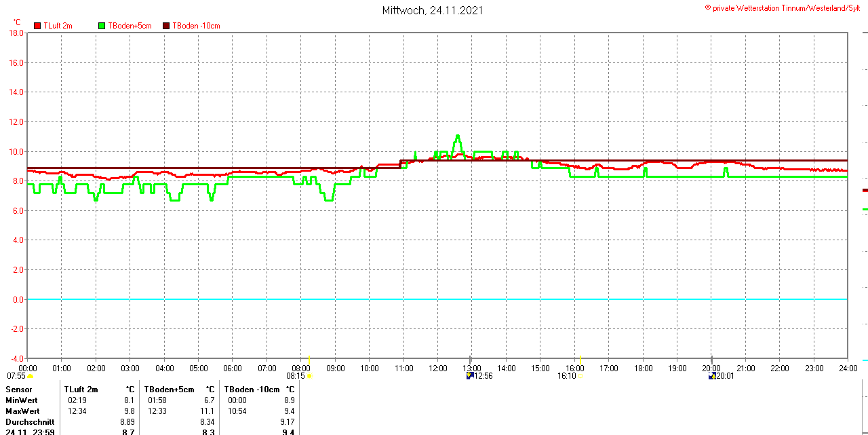Click the Durchschnitt row label
Image resolution: width=868 pixels, height=435 pixels.
30,422
